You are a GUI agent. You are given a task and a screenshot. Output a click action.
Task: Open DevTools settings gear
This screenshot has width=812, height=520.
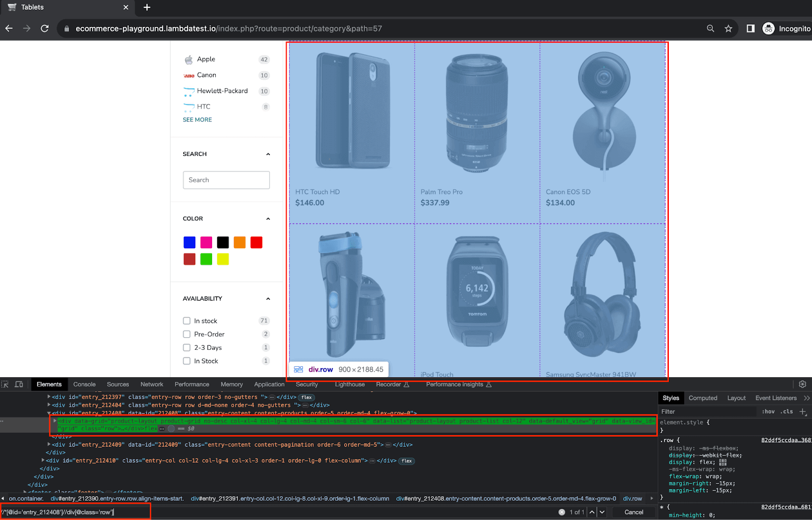(802, 384)
